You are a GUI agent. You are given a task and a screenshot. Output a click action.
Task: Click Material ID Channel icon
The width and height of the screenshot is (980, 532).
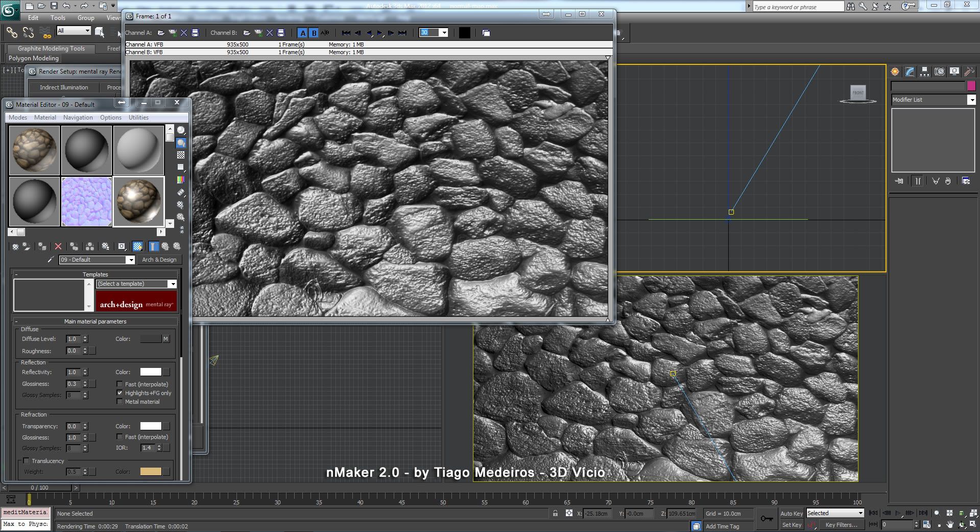tap(122, 246)
